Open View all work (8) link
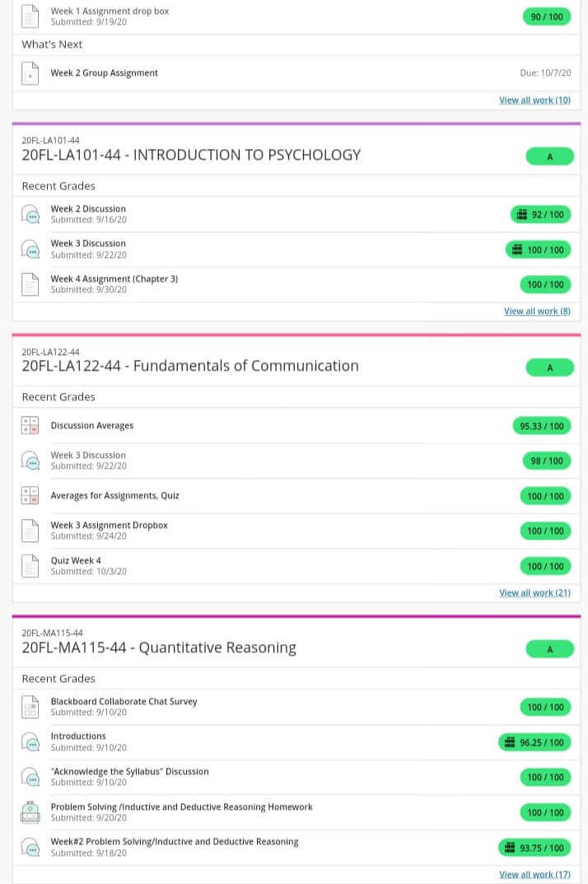 pos(536,311)
